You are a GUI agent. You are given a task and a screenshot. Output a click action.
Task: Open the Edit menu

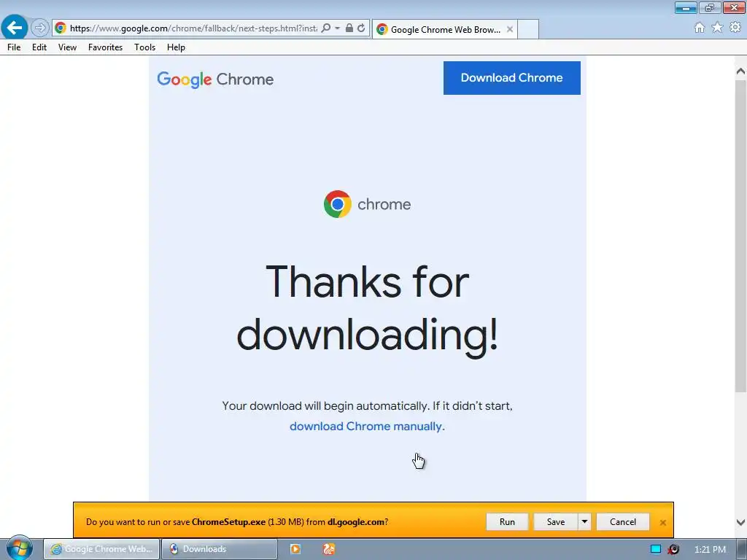point(39,47)
